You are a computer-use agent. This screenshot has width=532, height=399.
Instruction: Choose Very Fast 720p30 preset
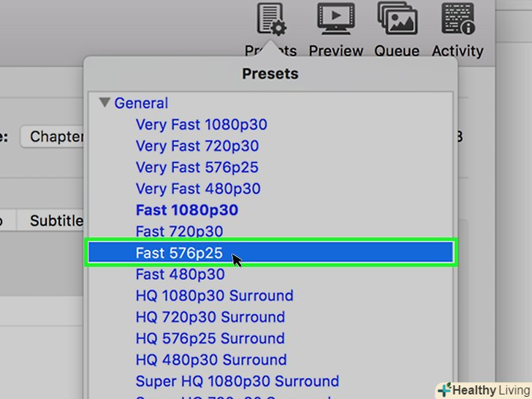pyautogui.click(x=197, y=146)
